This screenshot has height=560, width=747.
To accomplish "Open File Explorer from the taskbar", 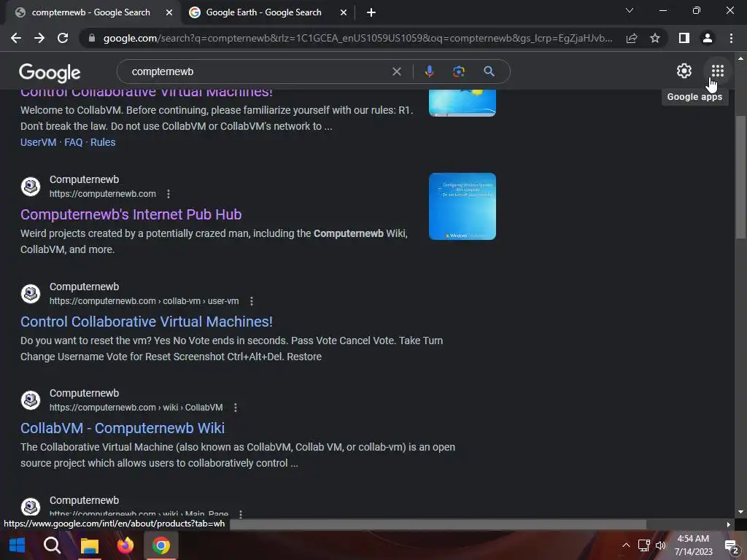I will [89, 545].
